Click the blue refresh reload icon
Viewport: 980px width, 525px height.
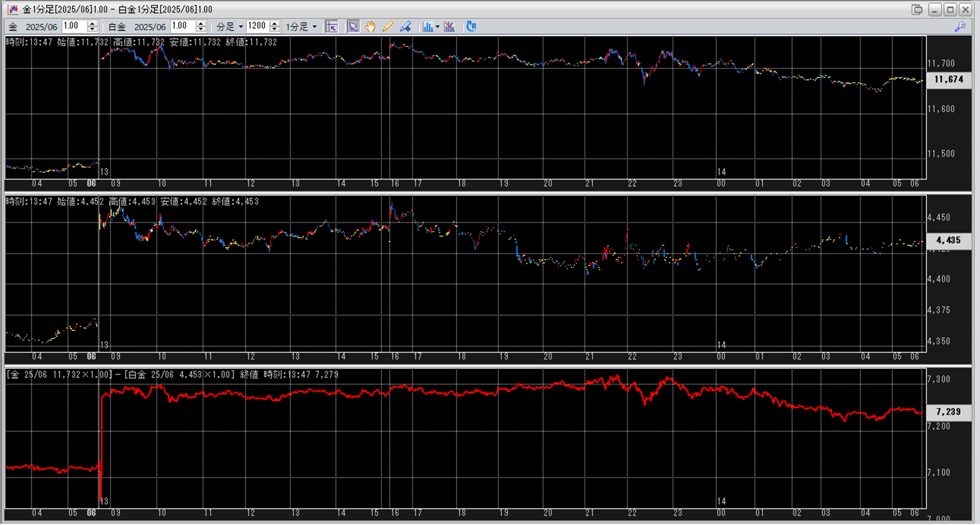pos(471,27)
